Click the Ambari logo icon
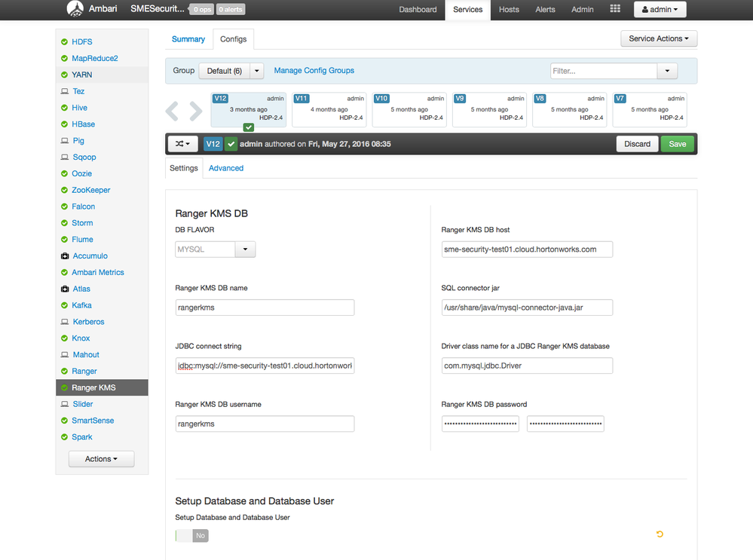The height and width of the screenshot is (560, 753). pyautogui.click(x=75, y=8)
